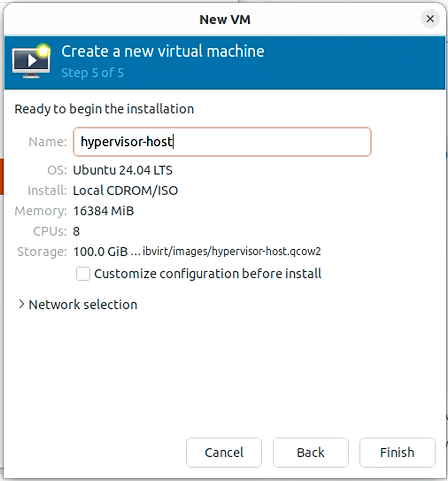Click the Create a new virtual machine heading
This screenshot has width=448, height=481.
point(162,51)
